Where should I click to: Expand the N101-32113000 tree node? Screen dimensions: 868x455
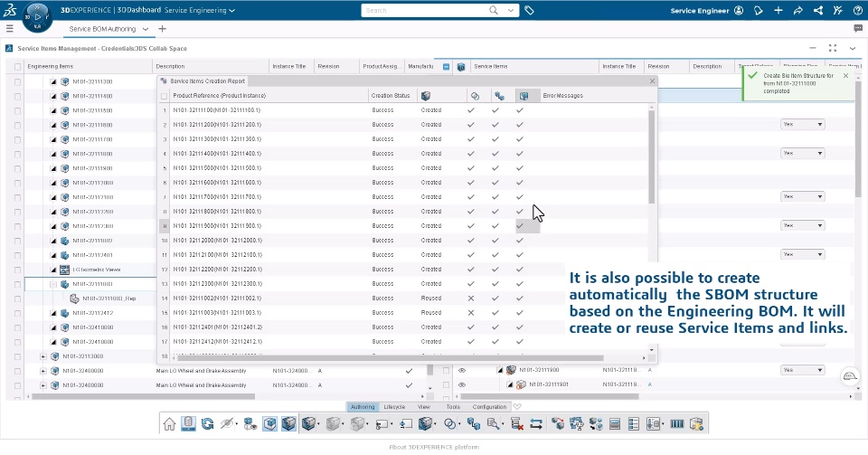(x=43, y=356)
